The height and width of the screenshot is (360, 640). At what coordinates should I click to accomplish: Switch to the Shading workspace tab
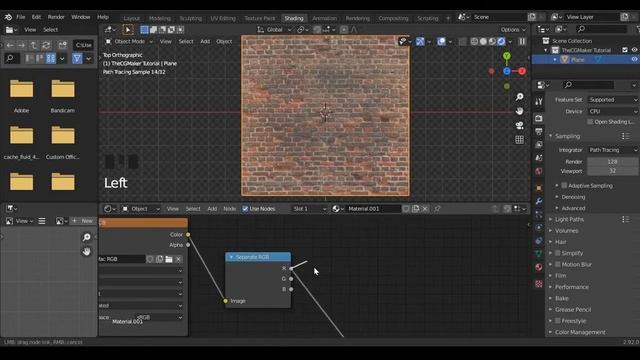click(294, 18)
